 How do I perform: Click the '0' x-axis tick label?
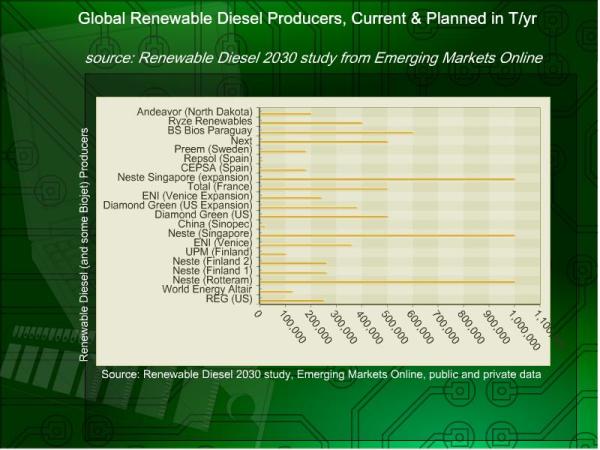click(x=258, y=314)
